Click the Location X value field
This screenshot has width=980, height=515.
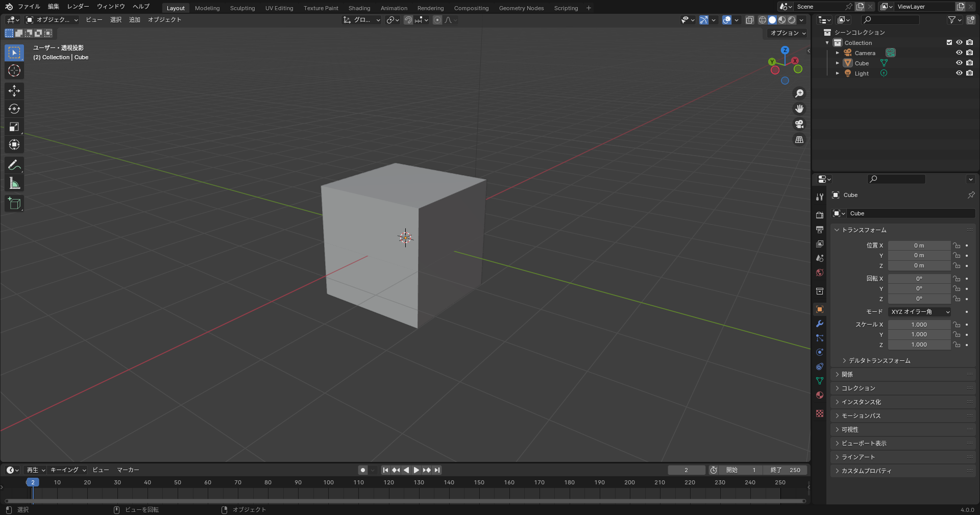tap(919, 246)
